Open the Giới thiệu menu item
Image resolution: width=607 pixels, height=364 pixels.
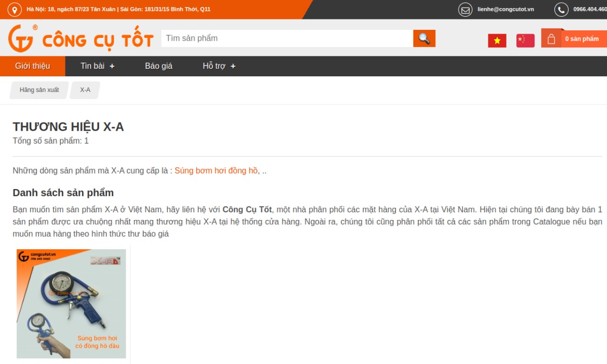point(32,66)
